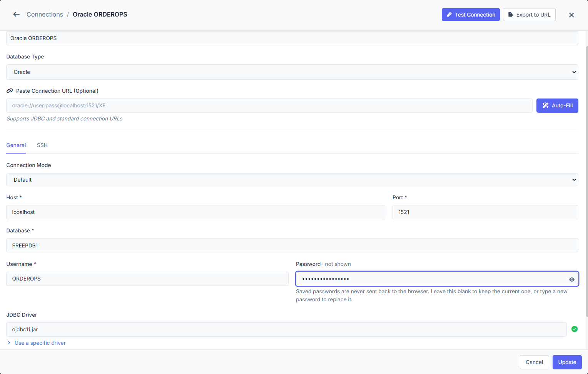Click the vertical scrollbar on the right
This screenshot has height=374, width=588.
point(586,181)
